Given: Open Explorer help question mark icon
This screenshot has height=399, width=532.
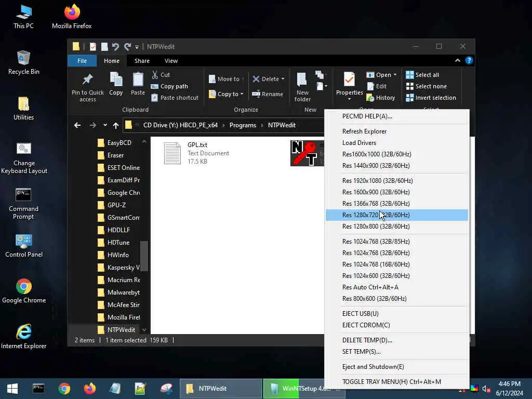Looking at the screenshot, I should click(469, 60).
